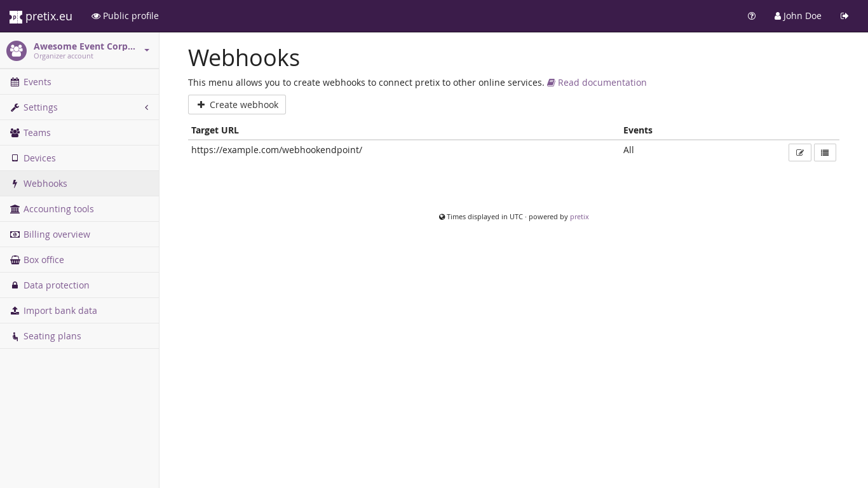This screenshot has height=488, width=868.
Task: Click the help question mark icon
Action: point(752,16)
